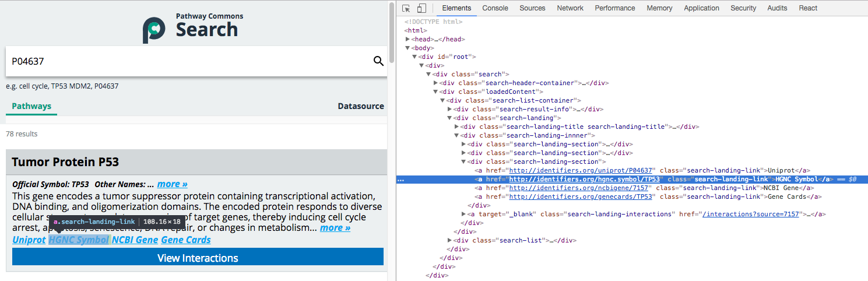Select the inspect element picker icon
This screenshot has width=868, height=281.
[x=406, y=8]
